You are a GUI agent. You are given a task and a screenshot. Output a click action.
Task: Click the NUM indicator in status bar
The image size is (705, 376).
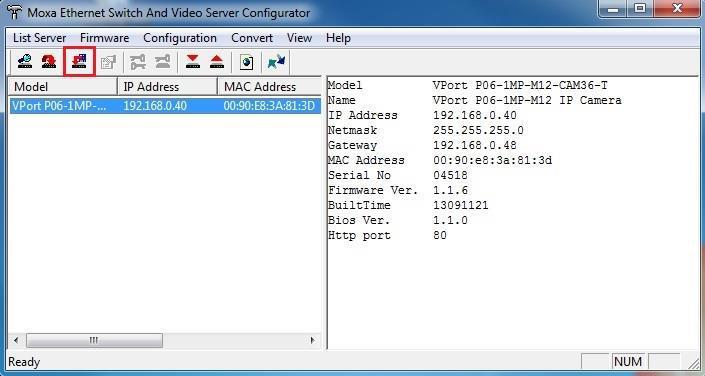point(628,361)
